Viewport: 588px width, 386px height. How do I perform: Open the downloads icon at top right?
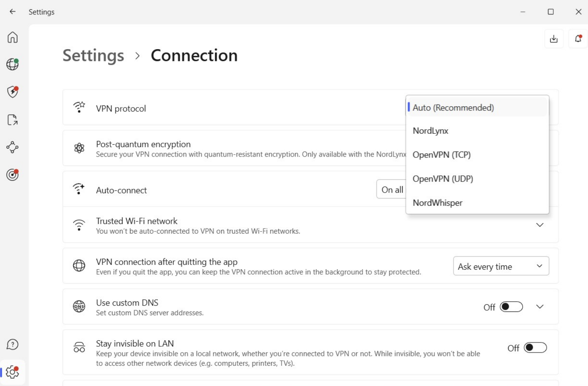554,39
